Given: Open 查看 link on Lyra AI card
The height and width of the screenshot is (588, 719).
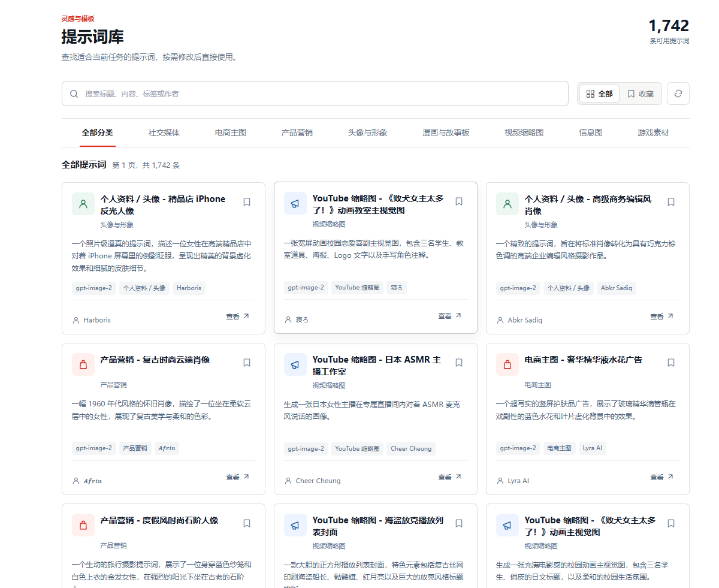Looking at the screenshot, I should [x=662, y=477].
